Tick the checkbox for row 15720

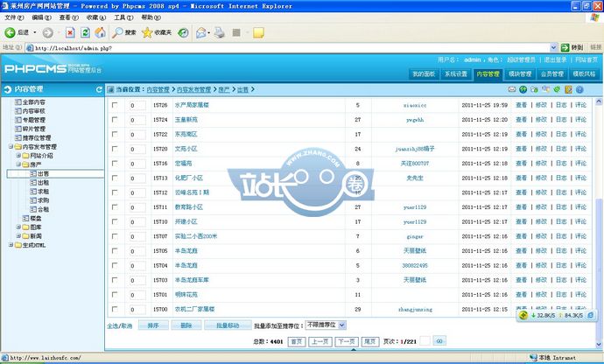coord(115,149)
